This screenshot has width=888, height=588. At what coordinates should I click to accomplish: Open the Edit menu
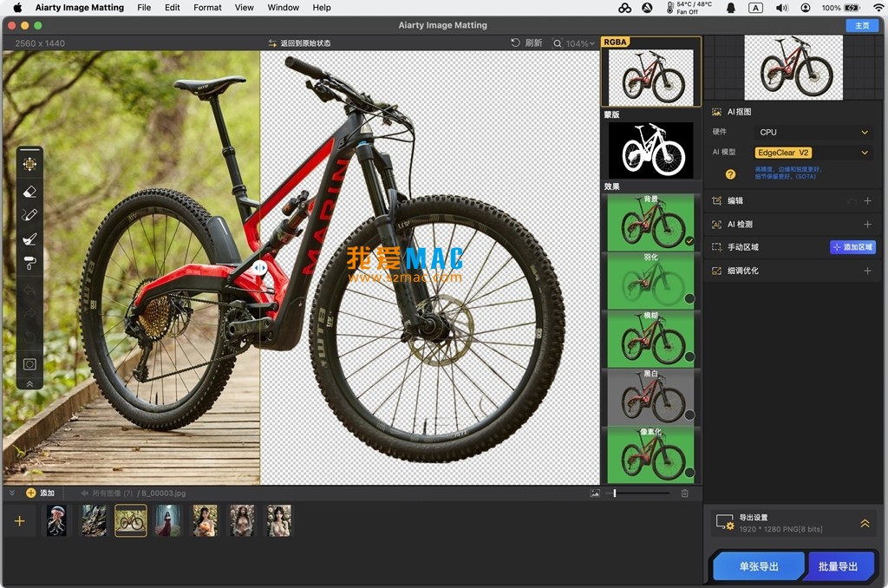173,7
